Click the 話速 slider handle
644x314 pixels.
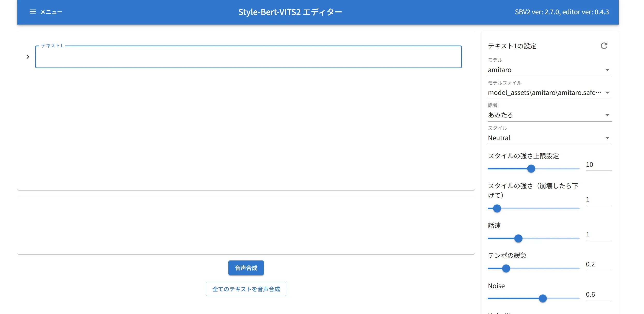pos(518,238)
